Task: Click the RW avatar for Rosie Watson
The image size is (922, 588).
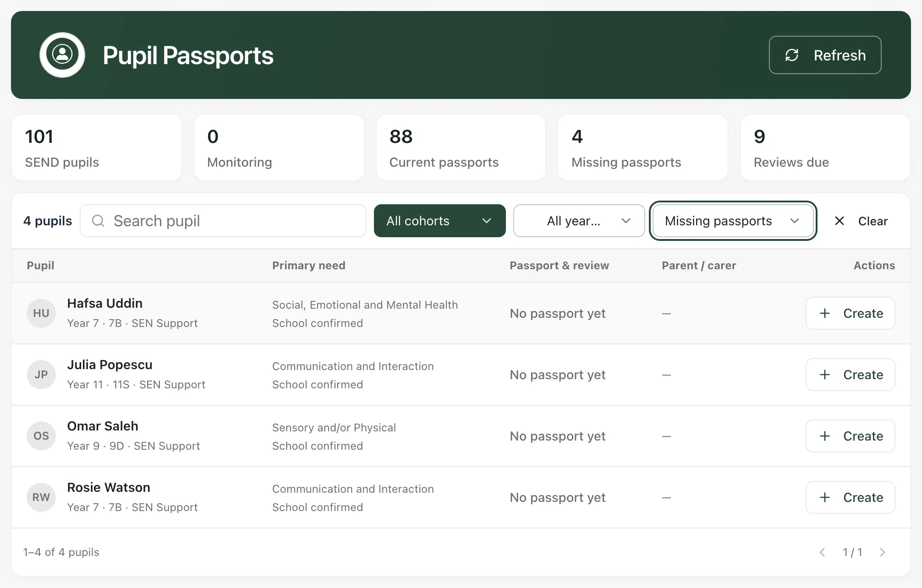Action: click(41, 497)
